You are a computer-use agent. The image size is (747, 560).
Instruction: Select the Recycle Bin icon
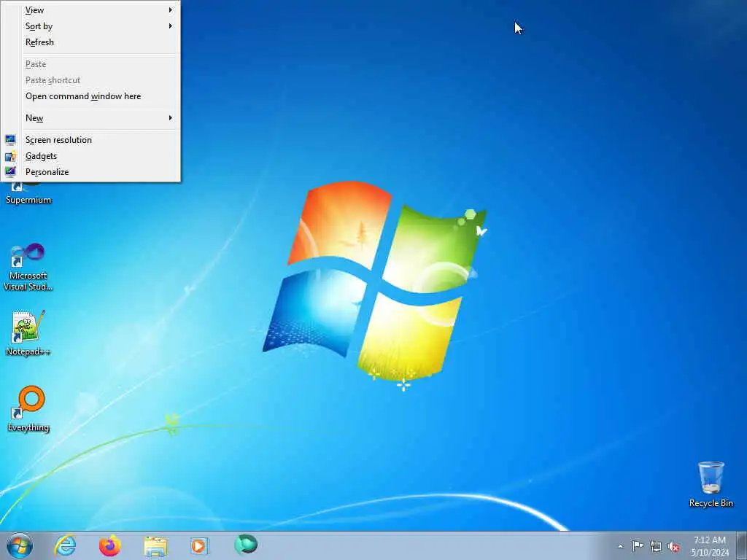click(x=711, y=484)
